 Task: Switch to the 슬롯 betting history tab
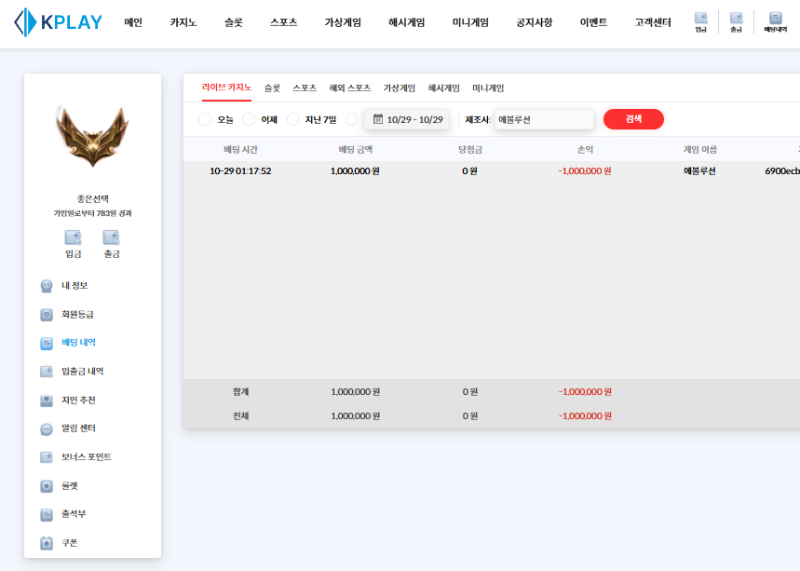tap(272, 88)
